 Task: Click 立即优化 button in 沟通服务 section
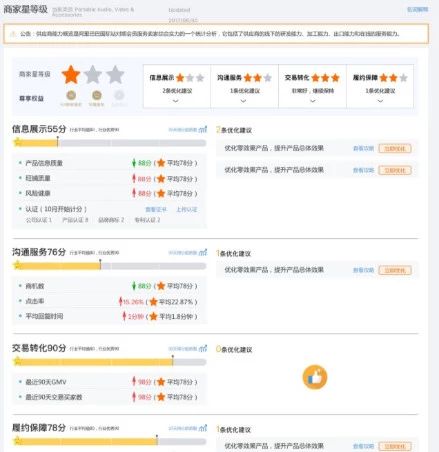pos(395,270)
